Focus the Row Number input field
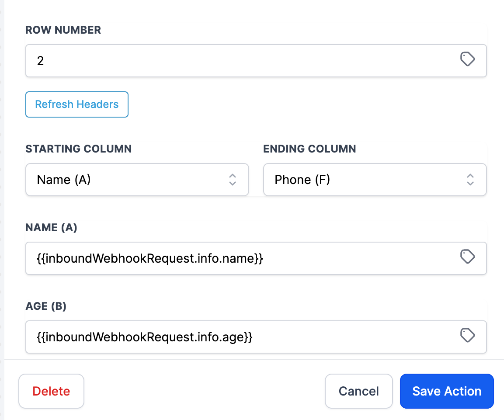 pos(236,61)
